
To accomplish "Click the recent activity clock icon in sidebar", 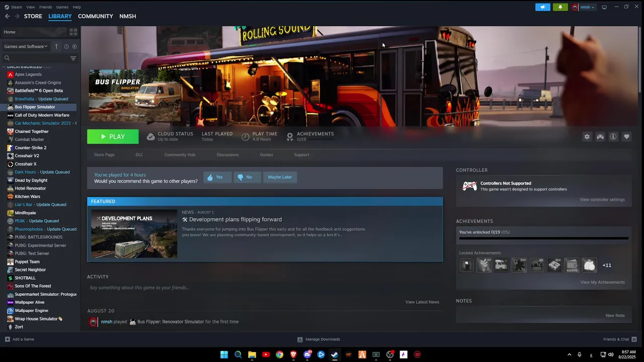I will pyautogui.click(x=66, y=46).
